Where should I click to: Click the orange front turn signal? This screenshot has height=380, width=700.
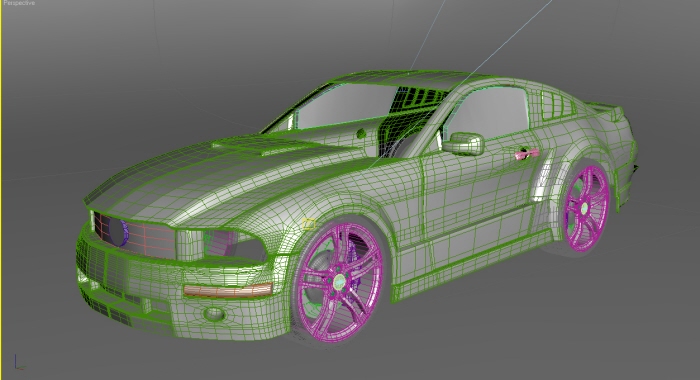(228, 291)
